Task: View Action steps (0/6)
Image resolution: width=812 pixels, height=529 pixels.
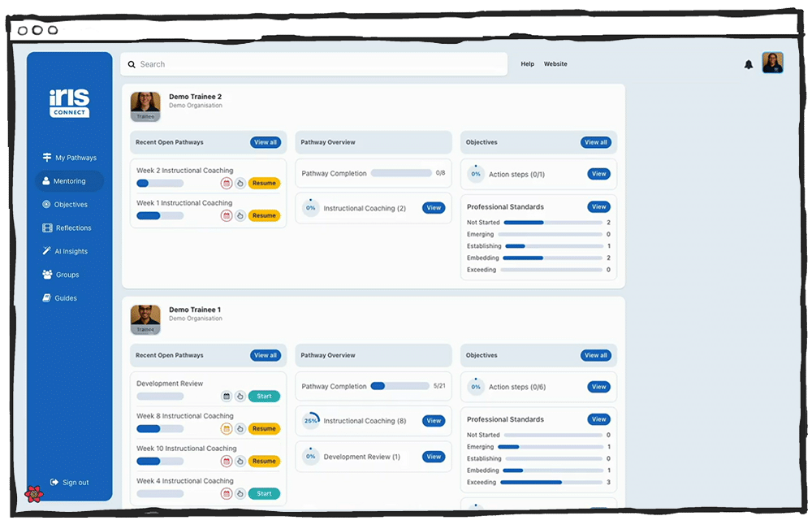Action: pos(598,387)
